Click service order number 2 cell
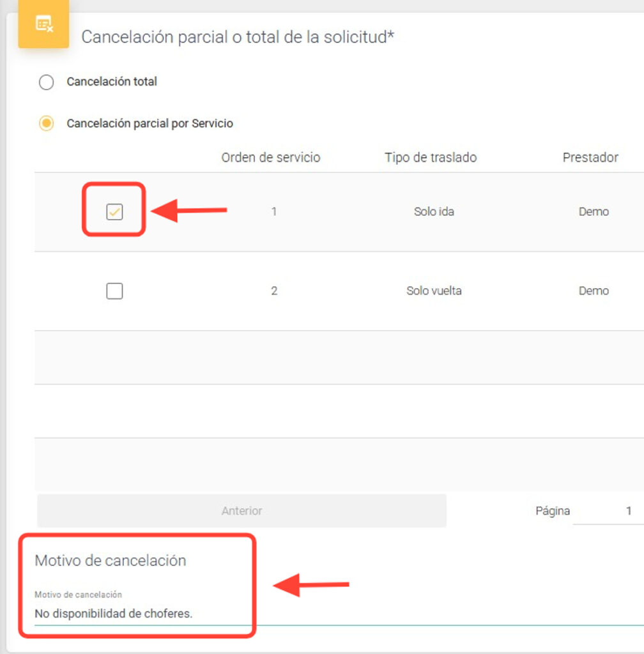 [x=274, y=291]
